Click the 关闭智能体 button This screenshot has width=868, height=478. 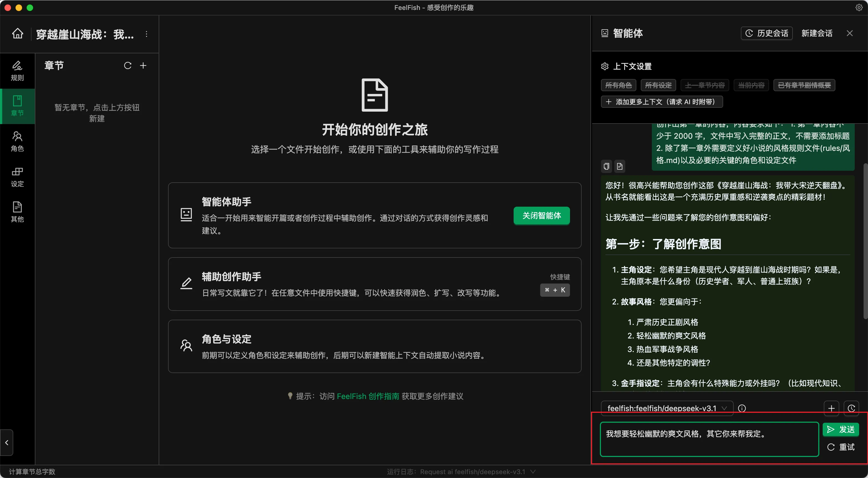point(542,216)
